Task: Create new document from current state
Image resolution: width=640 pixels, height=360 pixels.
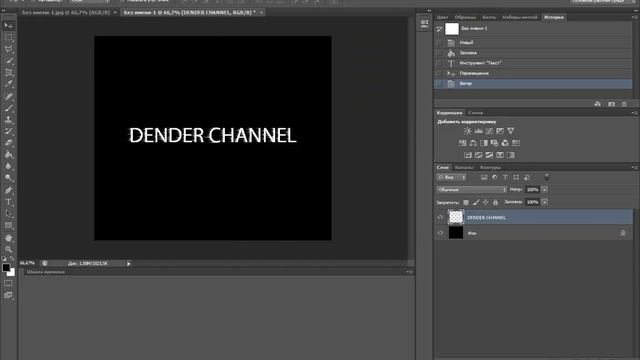Action: (x=598, y=104)
